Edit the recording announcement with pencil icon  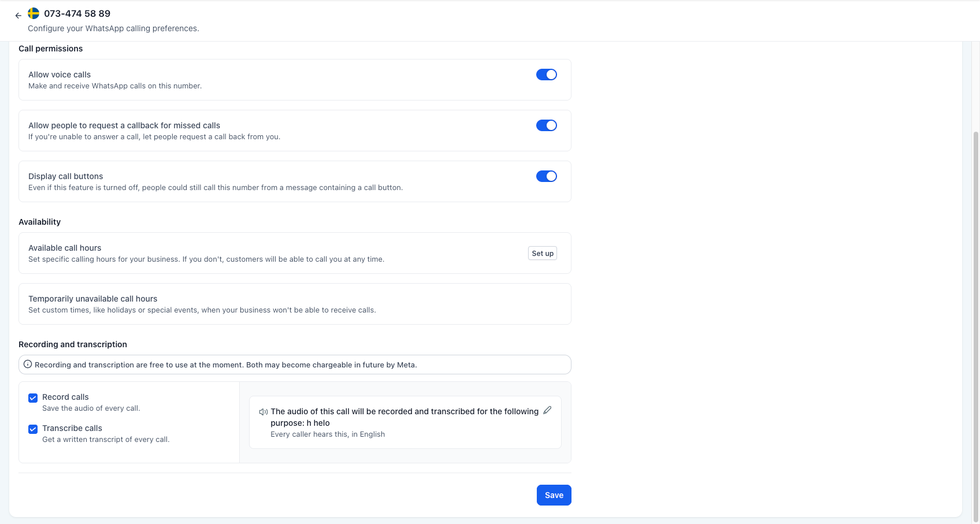pos(547,410)
